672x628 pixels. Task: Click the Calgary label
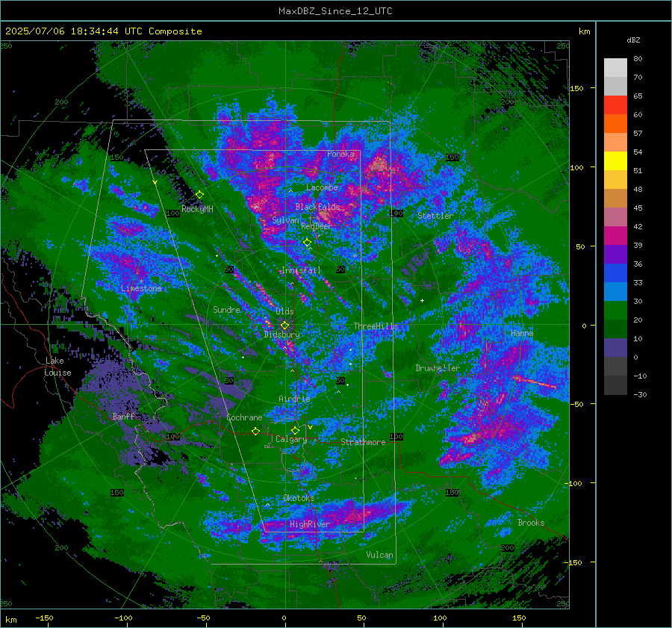click(x=291, y=439)
